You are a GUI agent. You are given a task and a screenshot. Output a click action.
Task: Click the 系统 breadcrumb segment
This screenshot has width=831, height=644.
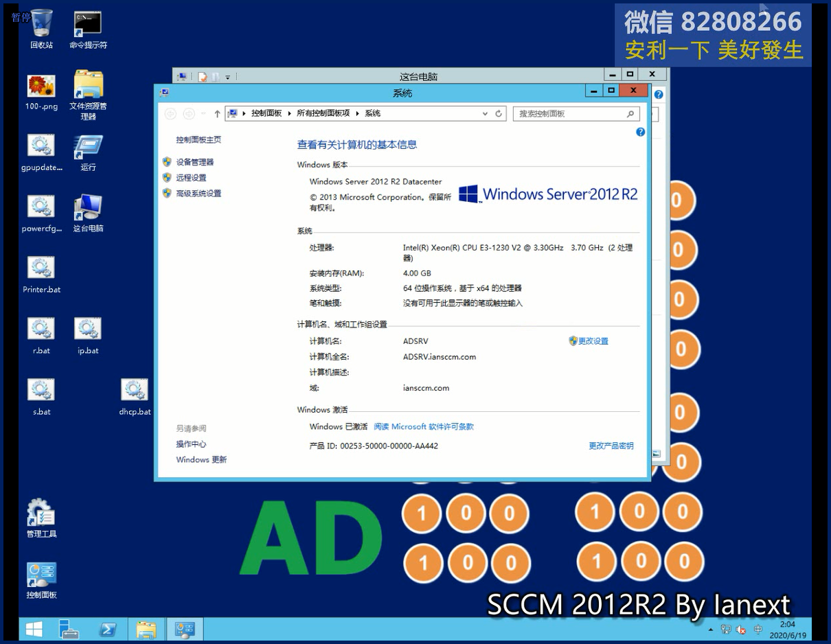click(x=372, y=114)
